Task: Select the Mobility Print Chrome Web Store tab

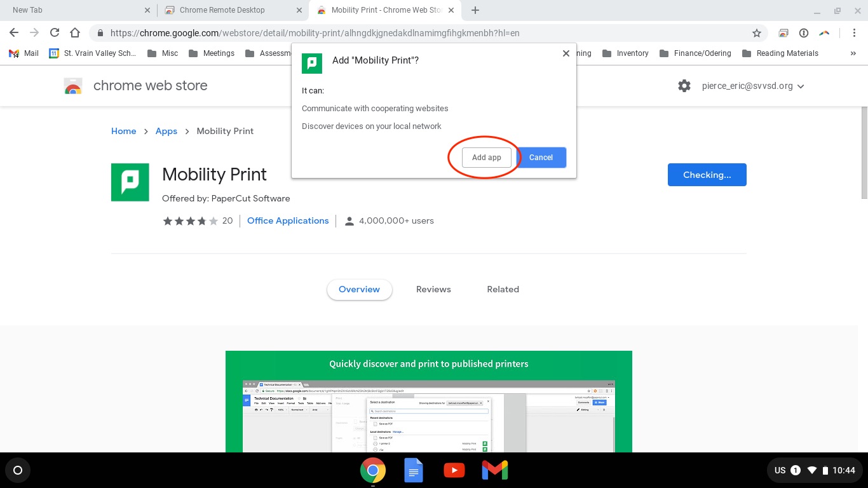Action: [386, 10]
